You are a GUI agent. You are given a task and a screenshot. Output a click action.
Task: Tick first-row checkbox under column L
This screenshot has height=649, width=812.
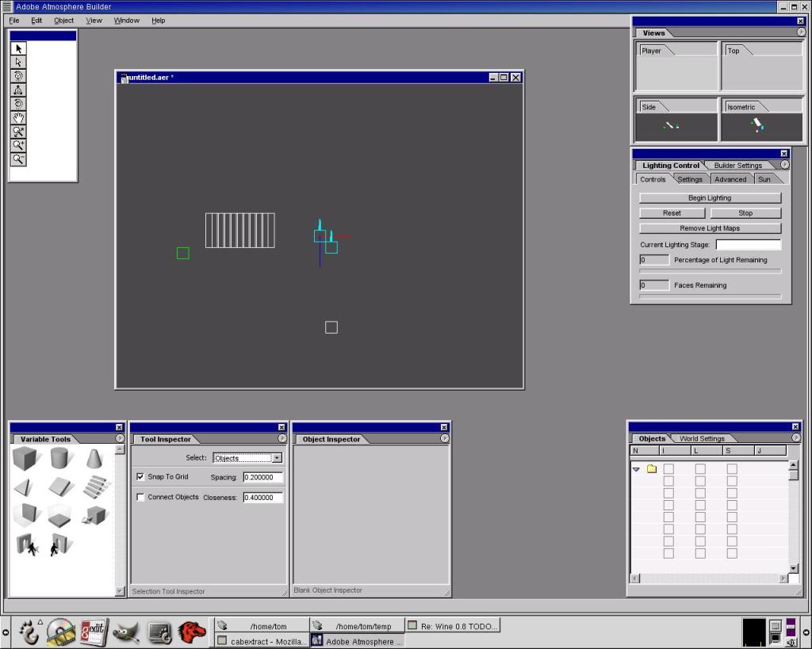click(700, 469)
